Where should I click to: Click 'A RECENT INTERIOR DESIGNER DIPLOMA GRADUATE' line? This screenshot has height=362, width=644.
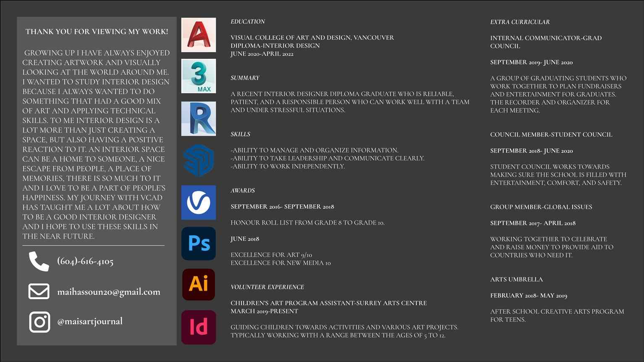[342, 94]
